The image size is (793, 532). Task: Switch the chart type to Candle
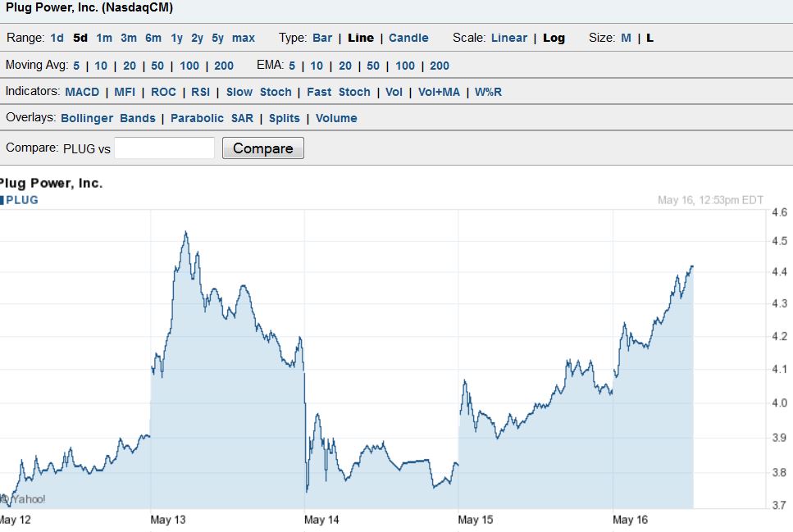pos(408,38)
